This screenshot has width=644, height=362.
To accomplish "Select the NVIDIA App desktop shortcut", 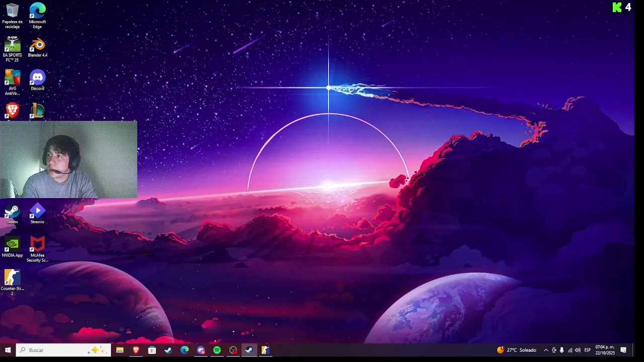I will 12,247.
